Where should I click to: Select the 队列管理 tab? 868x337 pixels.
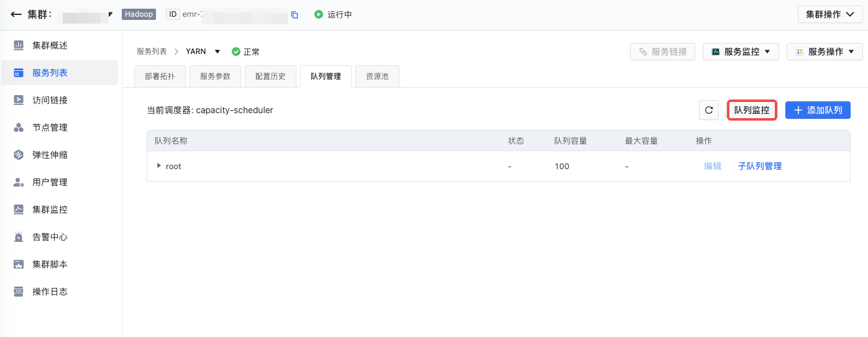click(x=326, y=76)
